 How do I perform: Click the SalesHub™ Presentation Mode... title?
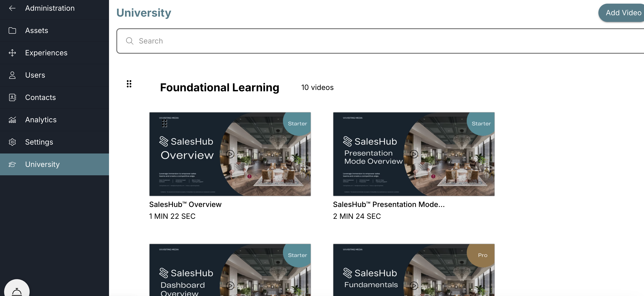tap(389, 204)
